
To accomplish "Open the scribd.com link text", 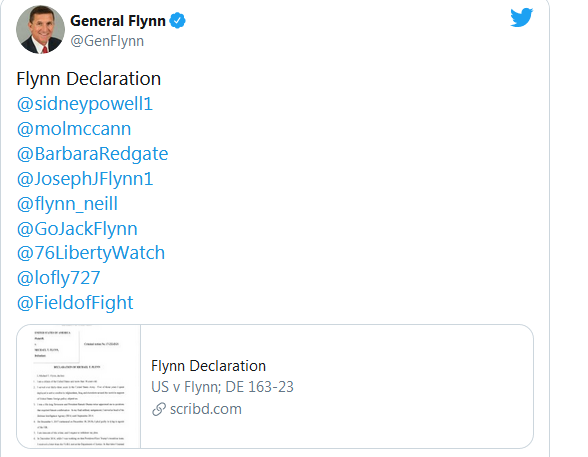I will click(x=206, y=409).
